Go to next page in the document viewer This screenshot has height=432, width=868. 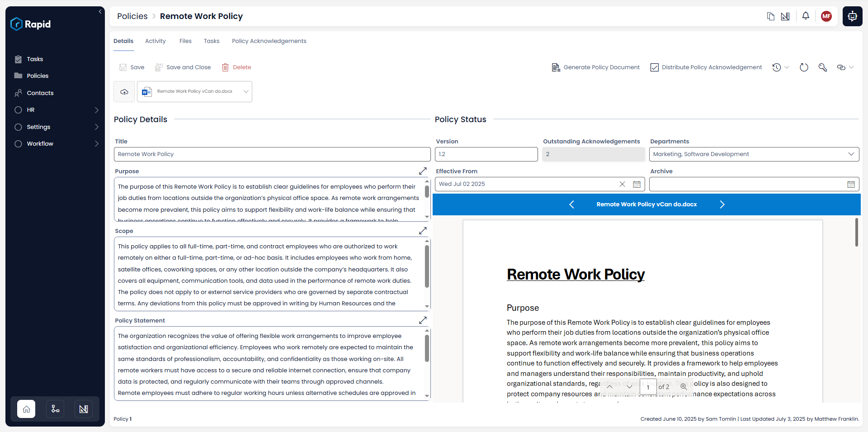pos(629,387)
